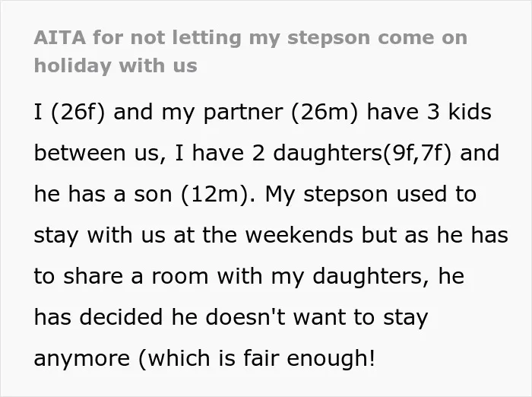The image size is (532, 397).
Task: Click the "(12m)." age tag after "son"
Action: [218, 194]
